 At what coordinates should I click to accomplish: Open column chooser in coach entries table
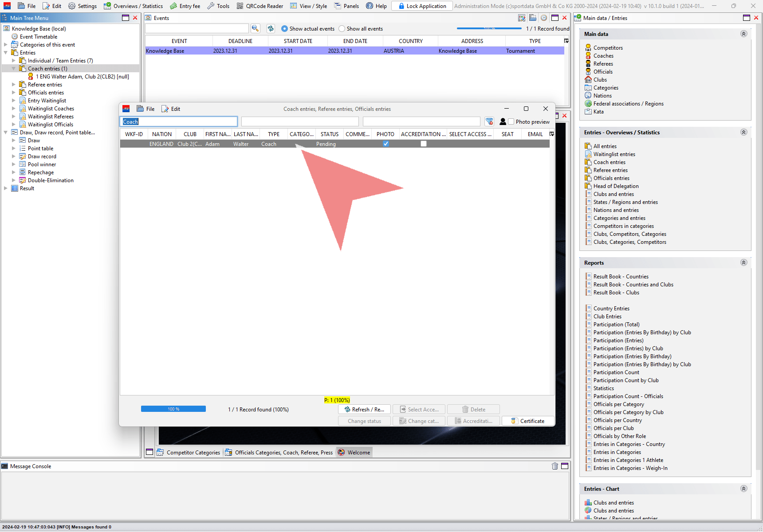pos(552,134)
